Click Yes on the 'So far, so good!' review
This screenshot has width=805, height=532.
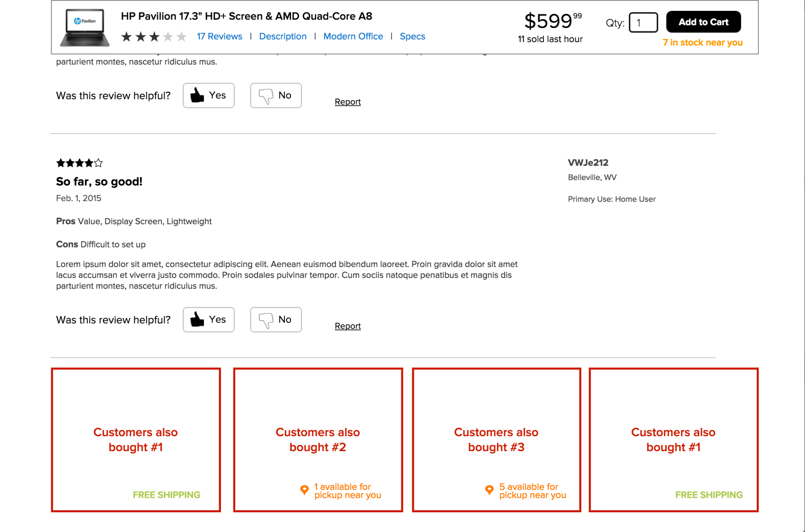pyautogui.click(x=208, y=320)
